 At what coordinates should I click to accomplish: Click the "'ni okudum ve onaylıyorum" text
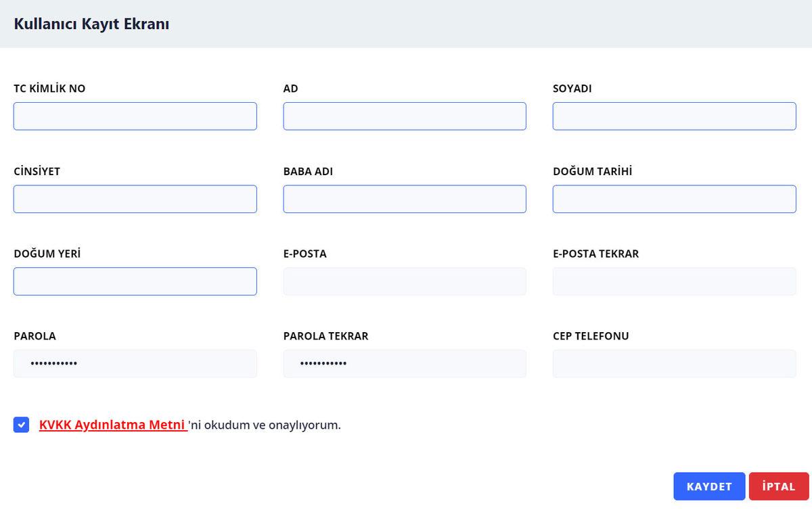[x=265, y=425]
